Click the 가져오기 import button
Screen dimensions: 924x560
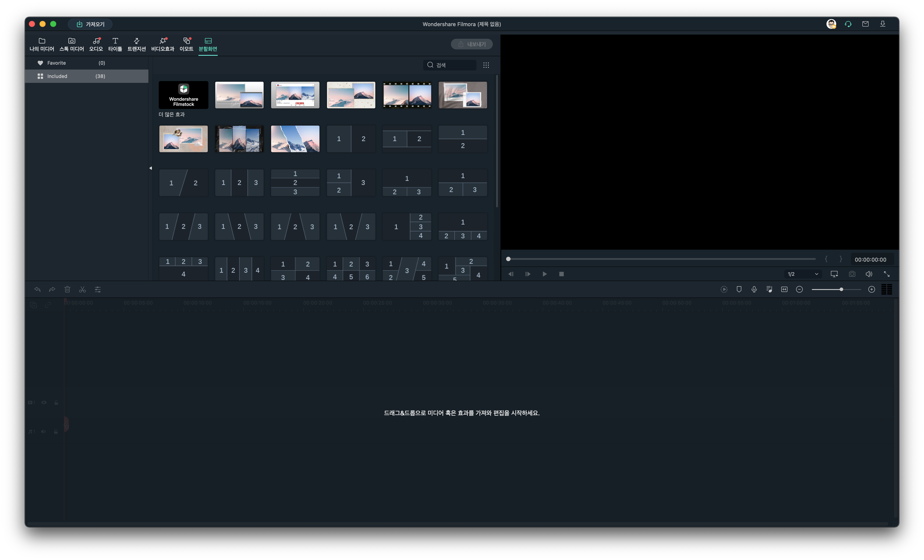click(x=90, y=24)
